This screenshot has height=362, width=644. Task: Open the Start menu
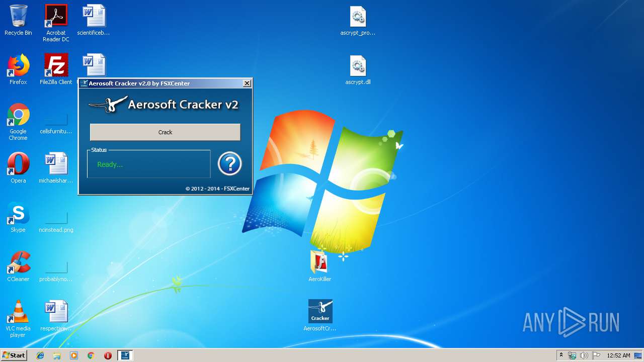pyautogui.click(x=14, y=355)
